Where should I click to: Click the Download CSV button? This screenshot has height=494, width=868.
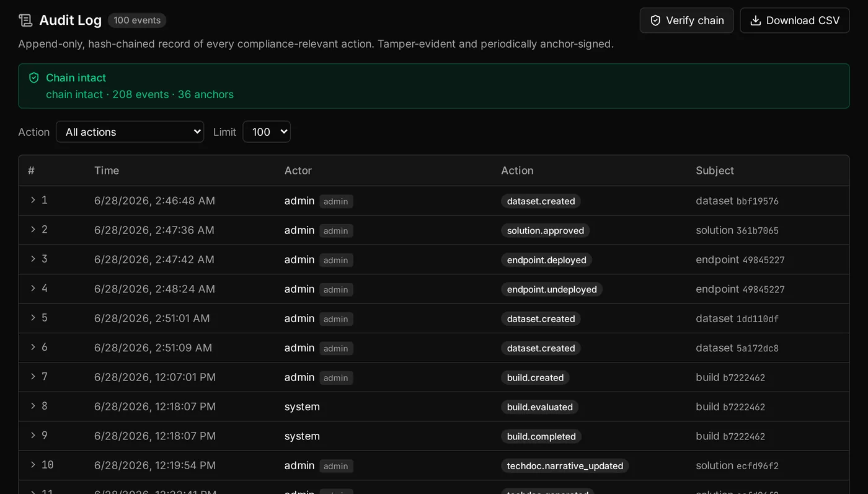(795, 20)
